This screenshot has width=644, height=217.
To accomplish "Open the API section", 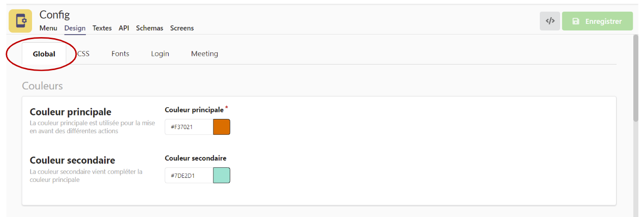I will click(124, 28).
